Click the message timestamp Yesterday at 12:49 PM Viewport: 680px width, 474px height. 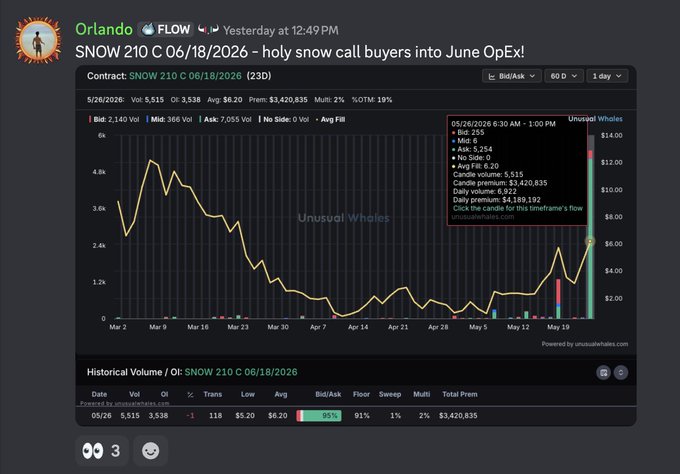pyautogui.click(x=281, y=30)
